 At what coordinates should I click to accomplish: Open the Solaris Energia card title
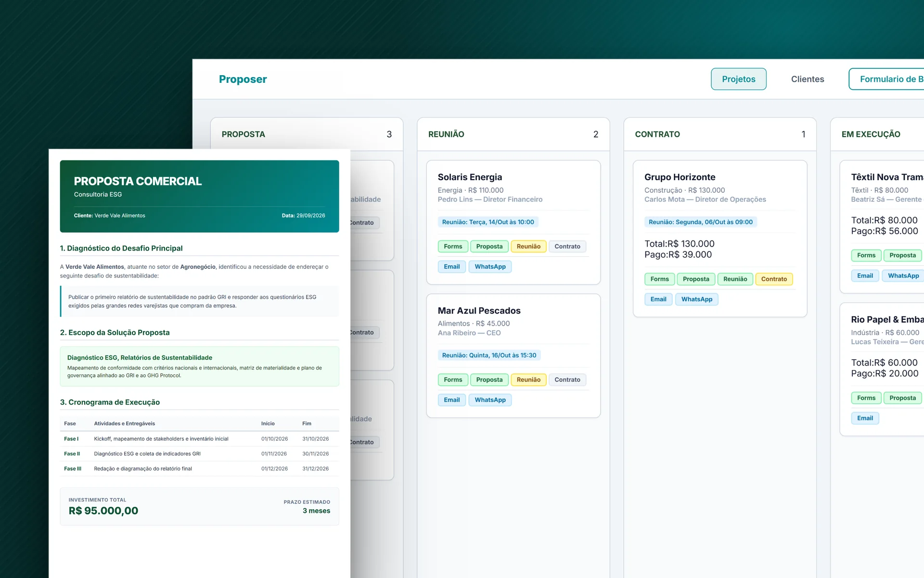(x=470, y=177)
